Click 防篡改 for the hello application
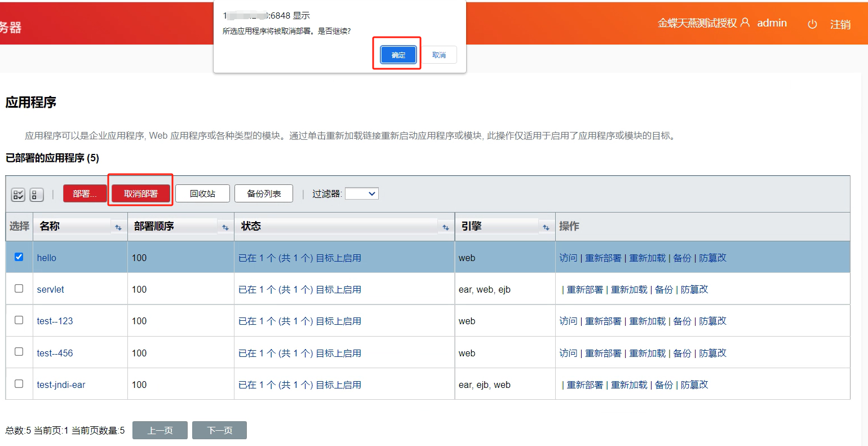This screenshot has height=446, width=868. coord(713,258)
